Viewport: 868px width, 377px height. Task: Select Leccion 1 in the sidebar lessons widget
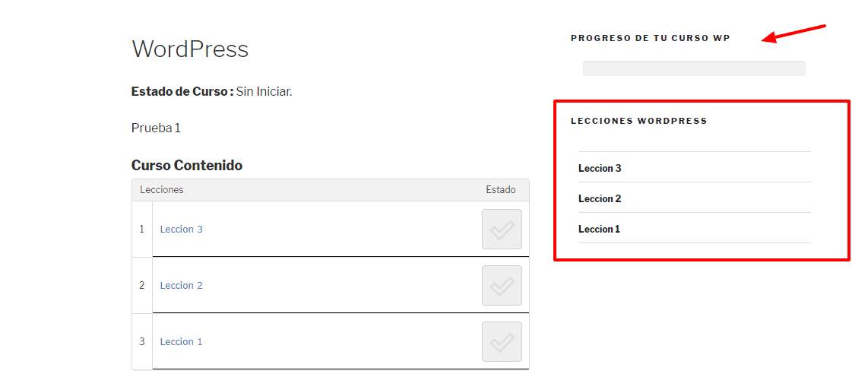click(x=599, y=230)
